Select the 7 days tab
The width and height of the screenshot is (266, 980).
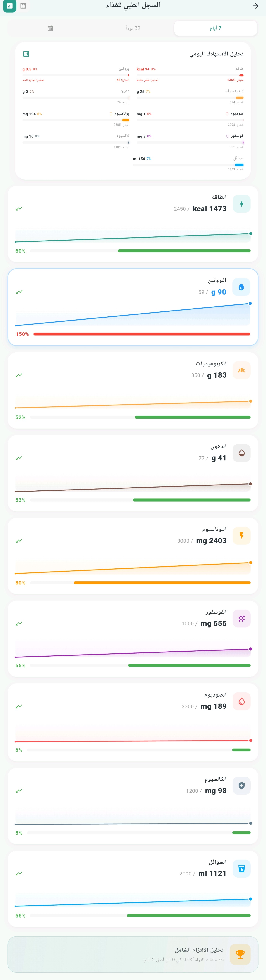click(215, 27)
